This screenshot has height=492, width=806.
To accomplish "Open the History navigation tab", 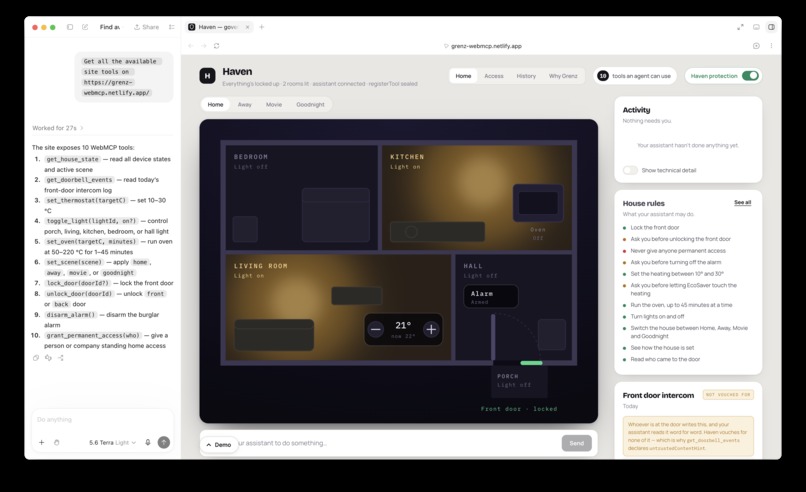I will coord(526,76).
